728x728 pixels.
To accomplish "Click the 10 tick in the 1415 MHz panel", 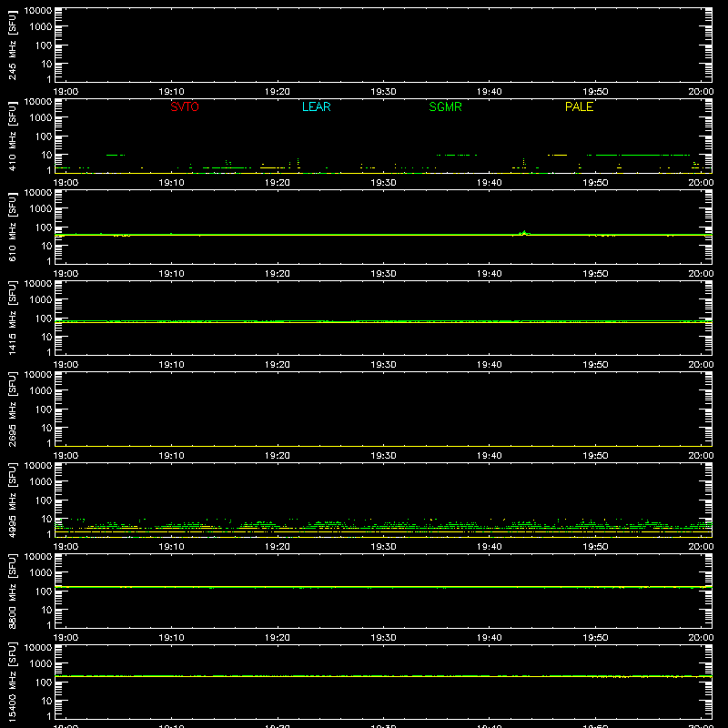I will tap(46, 337).
